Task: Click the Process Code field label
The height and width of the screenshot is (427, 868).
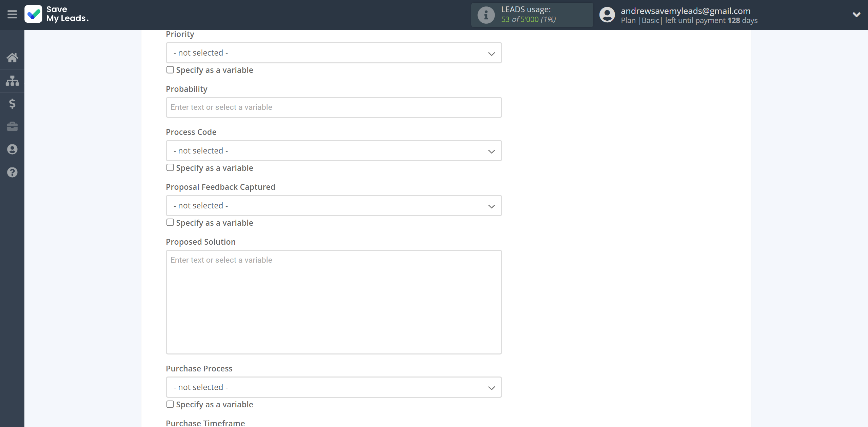Action: click(x=191, y=132)
